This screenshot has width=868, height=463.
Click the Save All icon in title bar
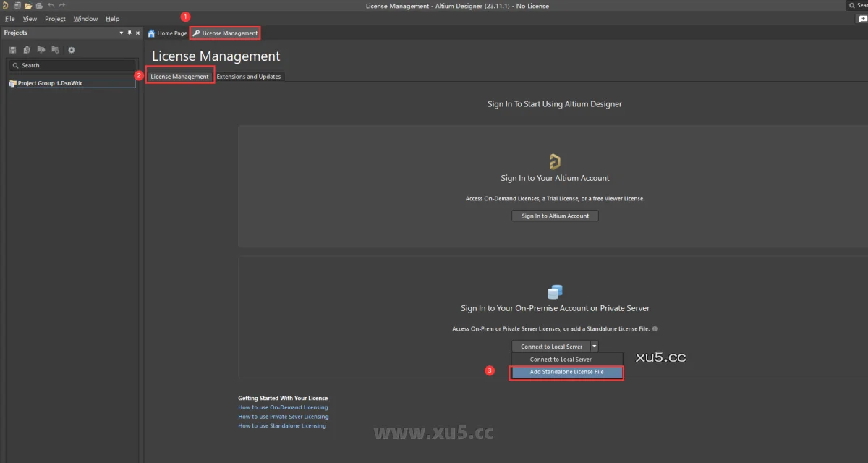point(16,6)
